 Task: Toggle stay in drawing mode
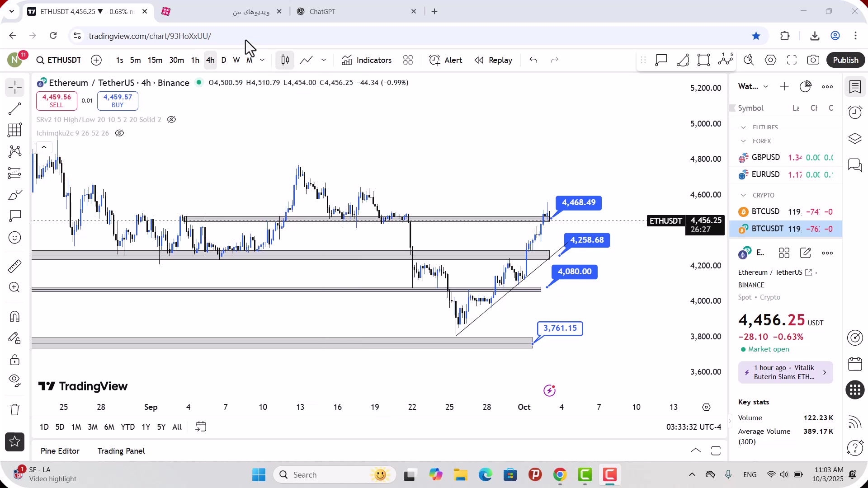pyautogui.click(x=14, y=338)
